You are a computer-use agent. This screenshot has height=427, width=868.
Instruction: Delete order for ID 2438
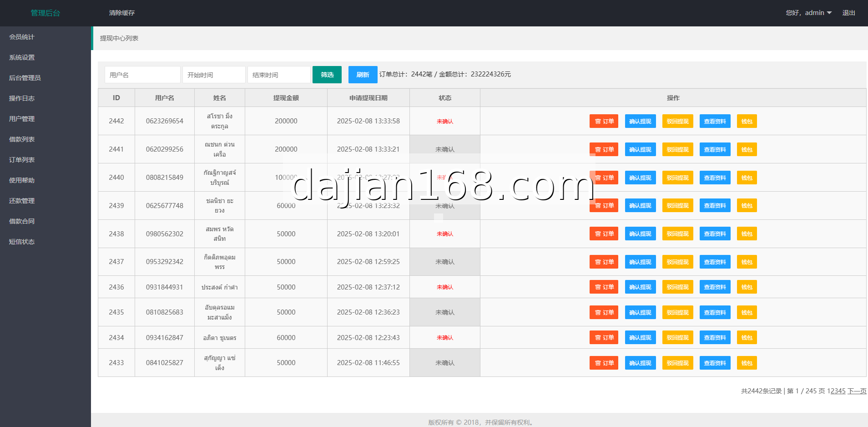click(x=604, y=234)
